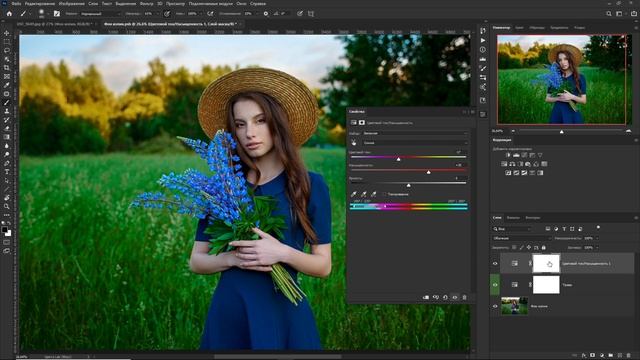Select the Pen tool

pos(7,163)
